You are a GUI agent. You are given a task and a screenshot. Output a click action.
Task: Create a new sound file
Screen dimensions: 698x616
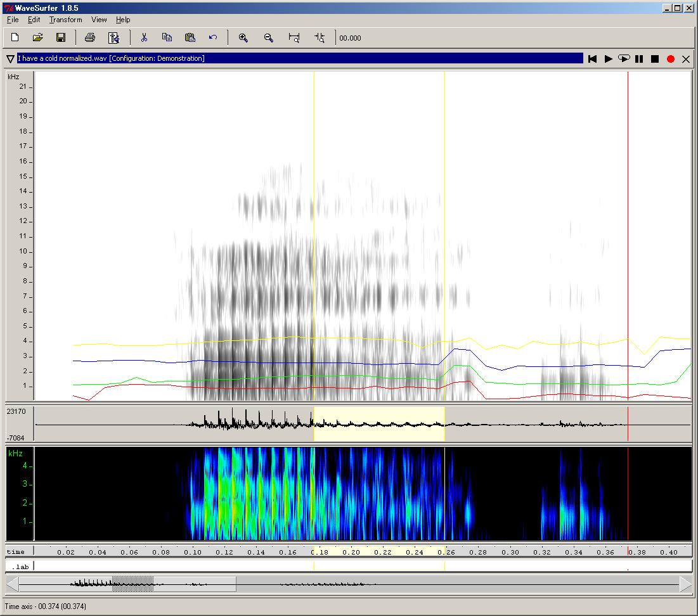15,38
